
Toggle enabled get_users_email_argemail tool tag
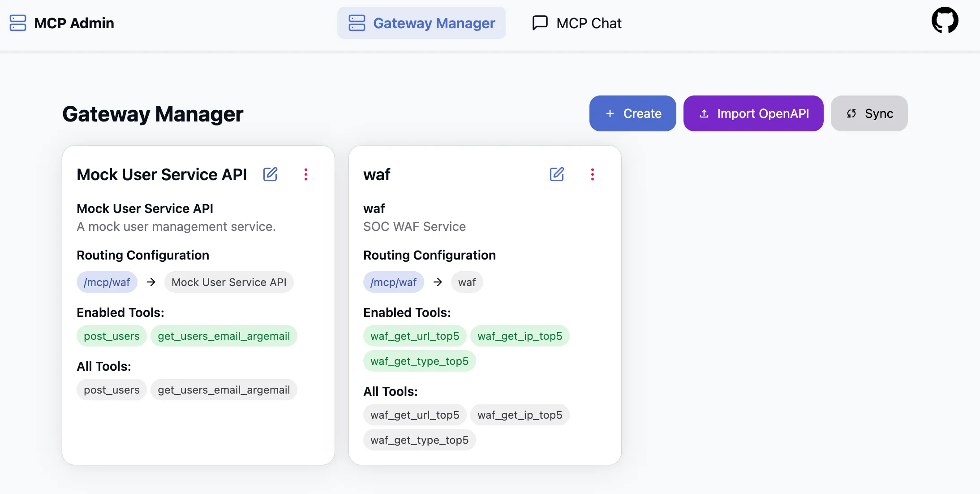[224, 336]
